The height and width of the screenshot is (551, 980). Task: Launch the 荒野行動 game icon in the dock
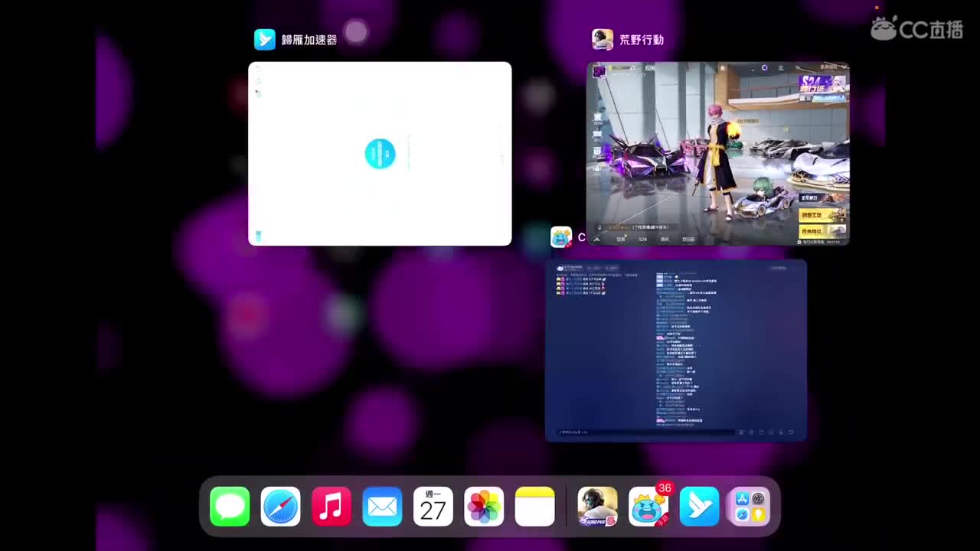click(597, 507)
